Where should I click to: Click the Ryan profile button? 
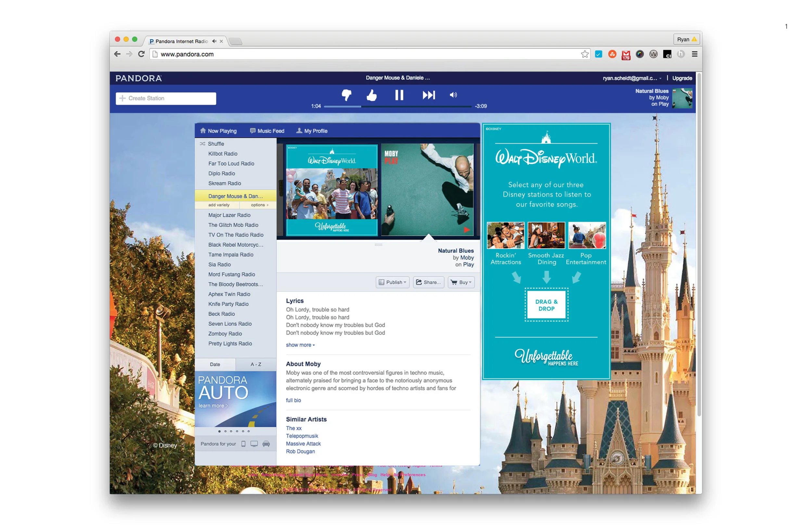point(686,40)
